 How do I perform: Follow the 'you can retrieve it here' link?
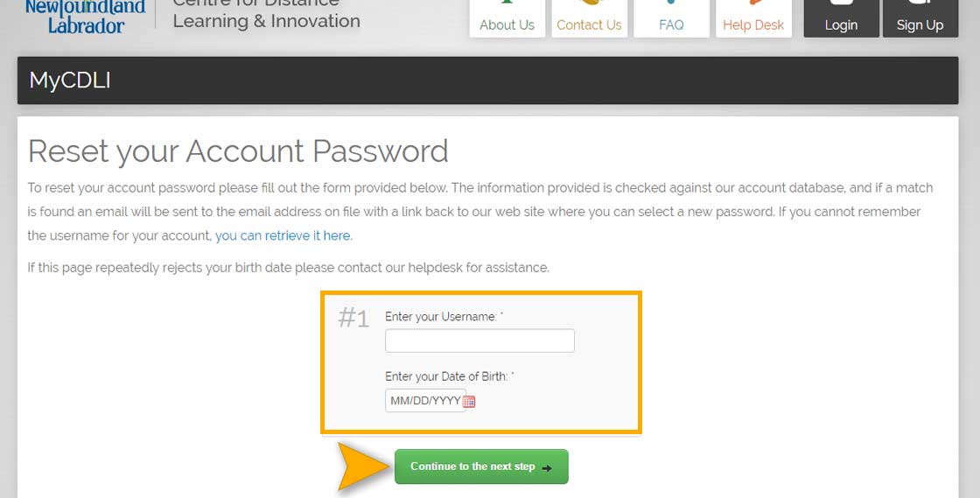coord(283,235)
